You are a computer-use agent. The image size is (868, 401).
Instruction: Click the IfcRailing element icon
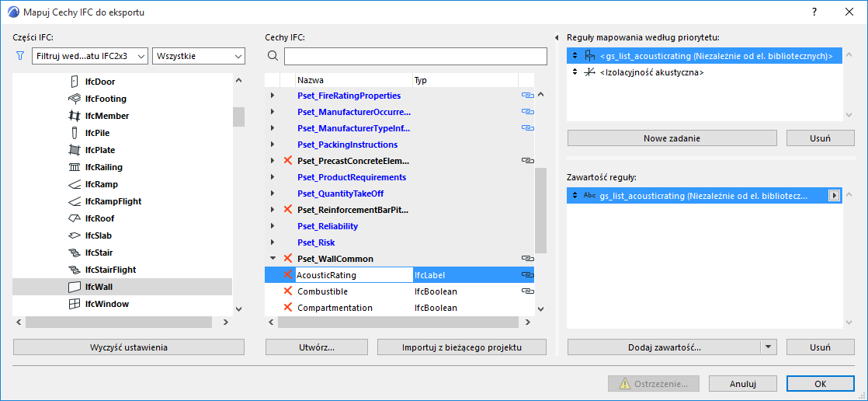point(75,167)
